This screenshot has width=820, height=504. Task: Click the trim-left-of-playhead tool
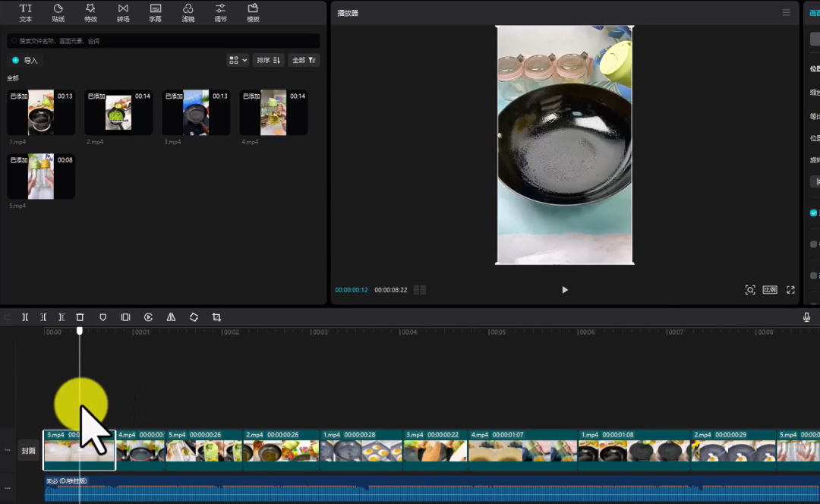[43, 317]
